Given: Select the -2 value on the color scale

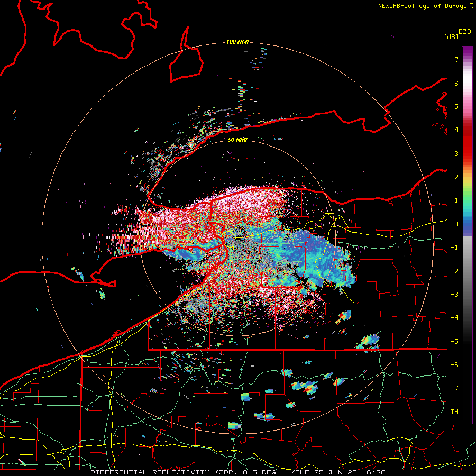Looking at the screenshot, I should pyautogui.click(x=454, y=271).
